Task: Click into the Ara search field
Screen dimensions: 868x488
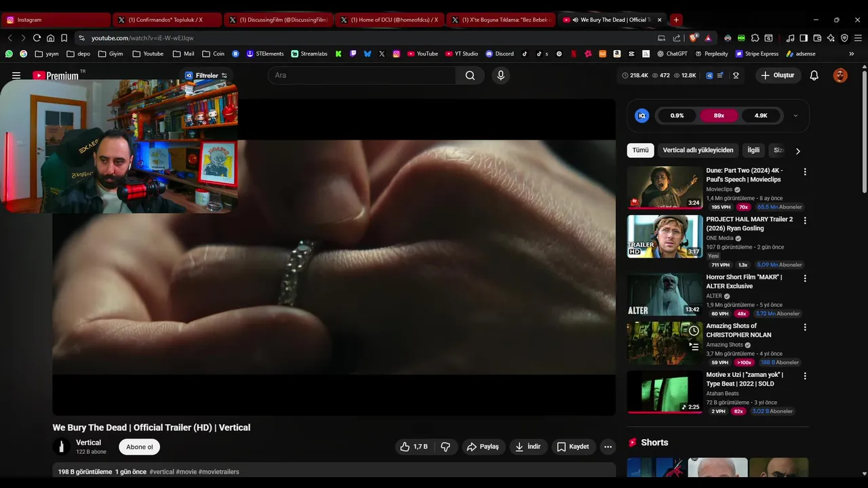Action: point(361,75)
